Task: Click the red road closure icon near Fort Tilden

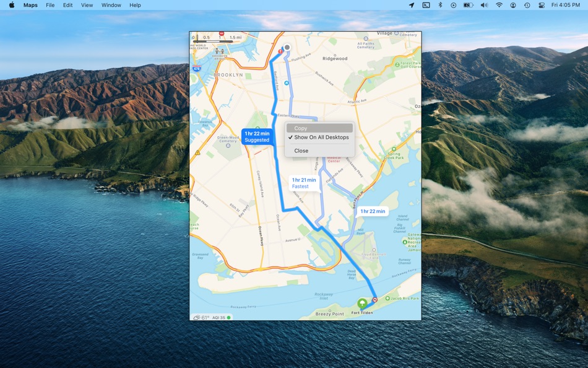Action: pyautogui.click(x=374, y=299)
